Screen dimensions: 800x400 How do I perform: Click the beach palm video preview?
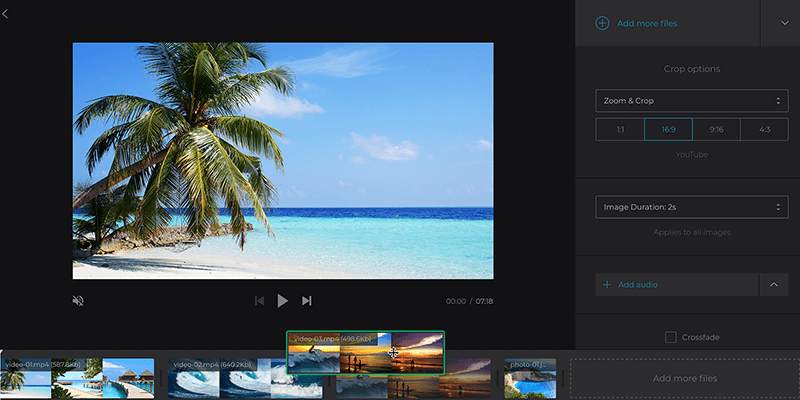click(283, 161)
